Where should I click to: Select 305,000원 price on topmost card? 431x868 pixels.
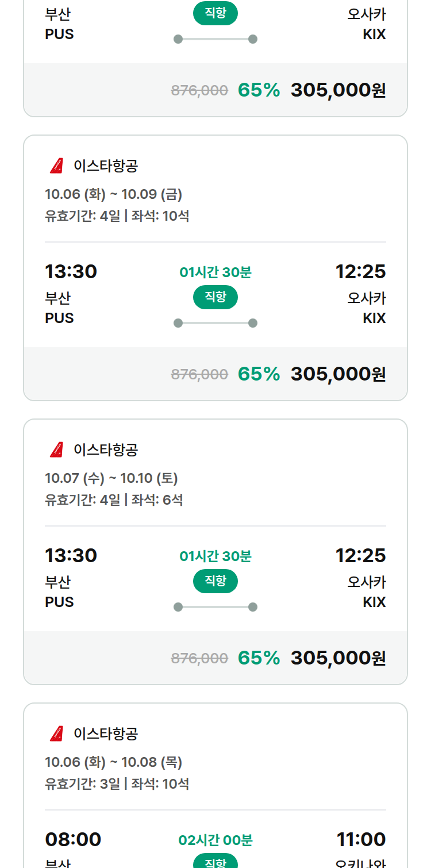click(x=338, y=90)
